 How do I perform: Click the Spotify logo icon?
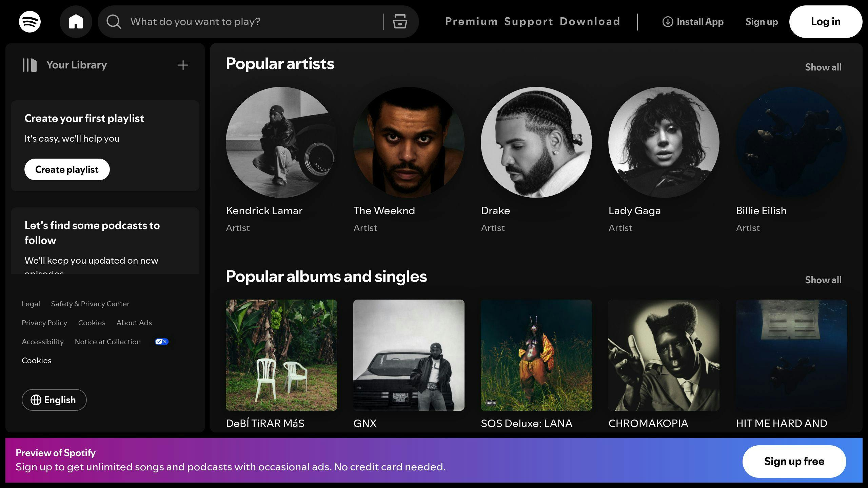30,22
